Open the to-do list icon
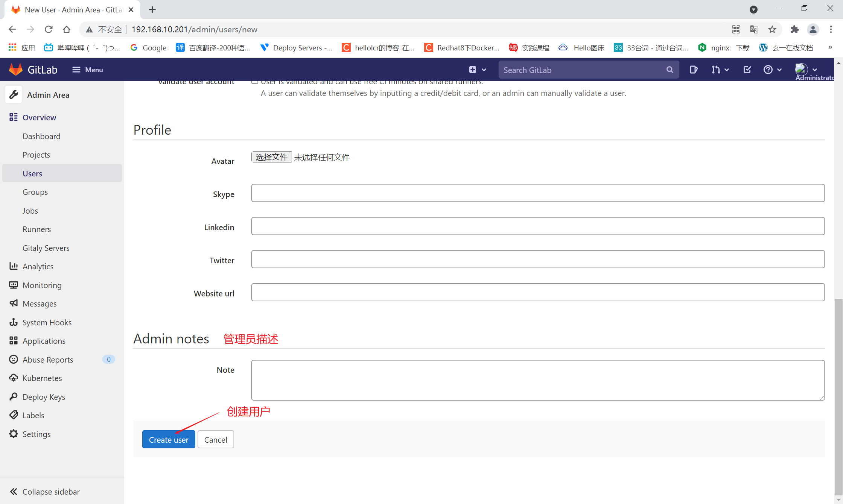The height and width of the screenshot is (504, 843). (747, 70)
